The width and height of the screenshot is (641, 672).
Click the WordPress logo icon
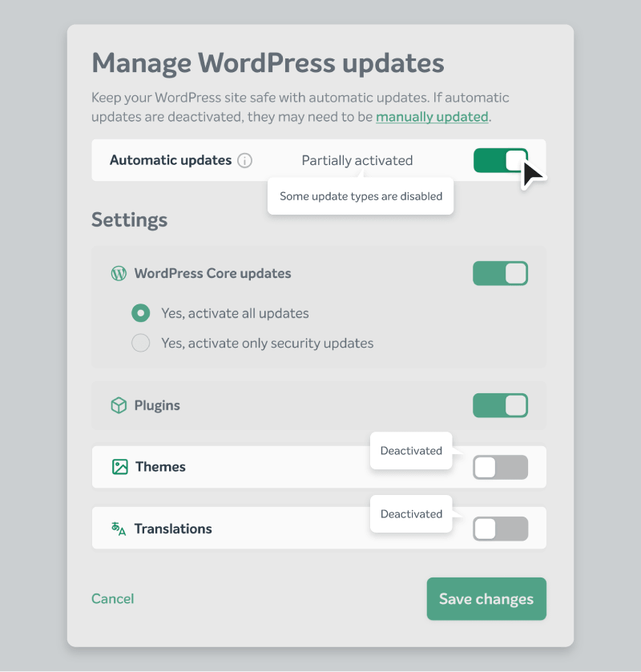pos(119,273)
